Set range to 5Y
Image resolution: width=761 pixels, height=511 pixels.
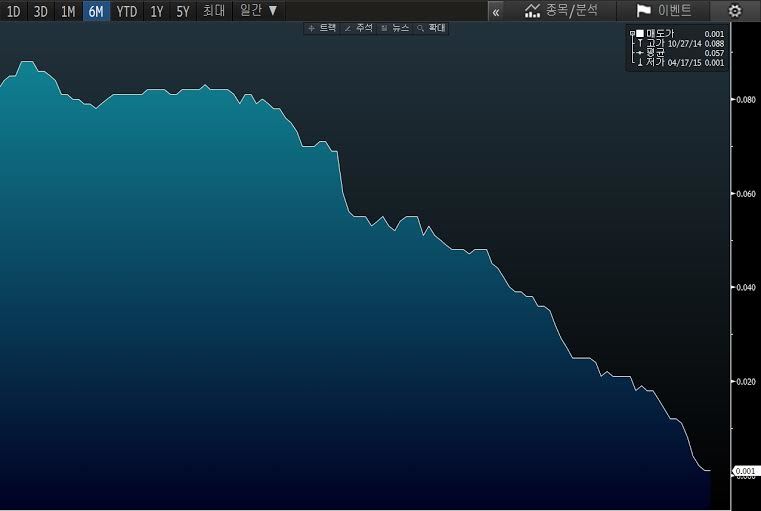tap(183, 12)
